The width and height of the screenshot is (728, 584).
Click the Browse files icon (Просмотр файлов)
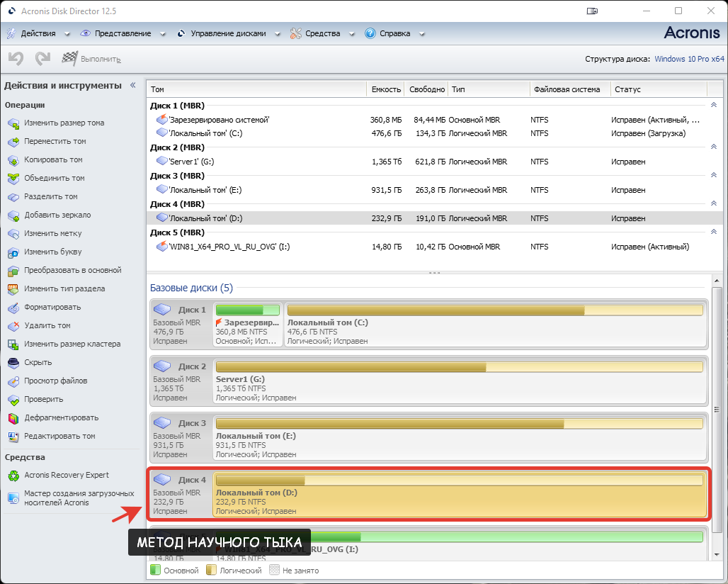point(13,381)
